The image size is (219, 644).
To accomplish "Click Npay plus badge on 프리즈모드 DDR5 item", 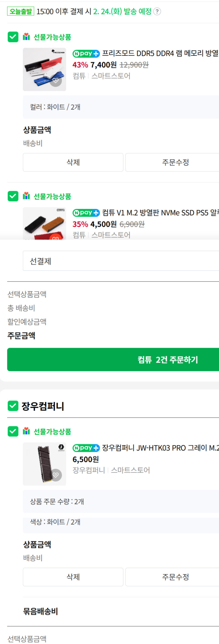I will pos(86,53).
